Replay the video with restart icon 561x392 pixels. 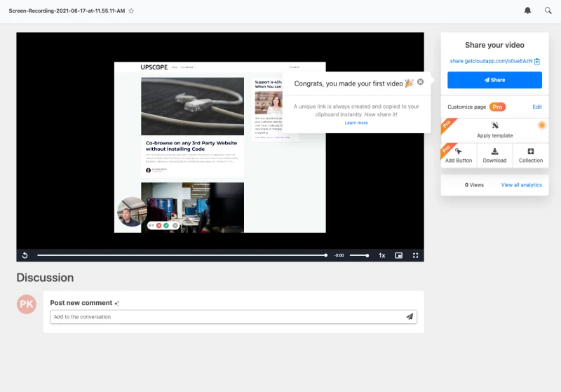pyautogui.click(x=25, y=255)
